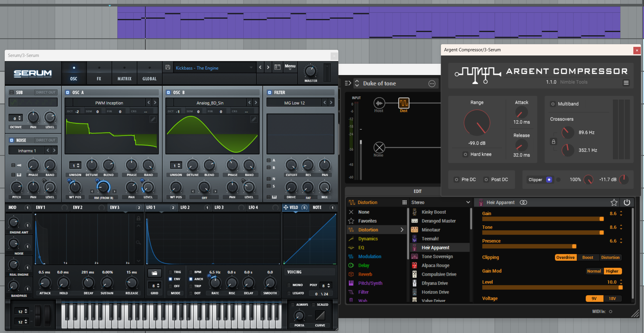644x333 pixels.
Task: Open the Inharmx 1 noise selector
Action: tap(27, 151)
